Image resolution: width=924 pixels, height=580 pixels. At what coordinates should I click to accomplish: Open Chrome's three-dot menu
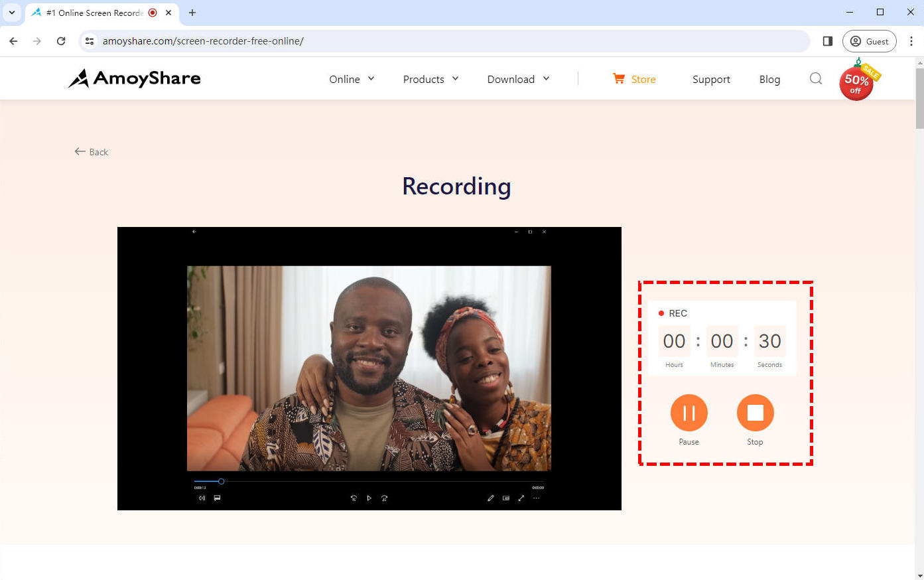pyautogui.click(x=911, y=41)
